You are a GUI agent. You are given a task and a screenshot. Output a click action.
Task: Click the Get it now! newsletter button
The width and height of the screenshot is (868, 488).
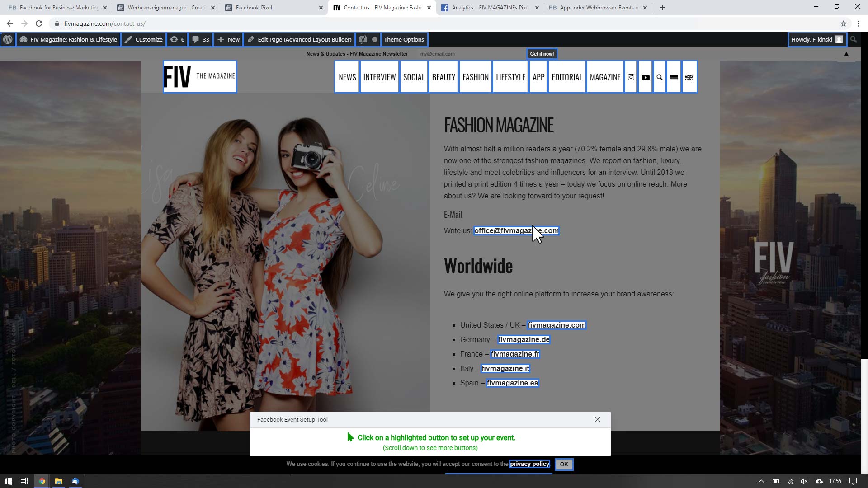542,54
